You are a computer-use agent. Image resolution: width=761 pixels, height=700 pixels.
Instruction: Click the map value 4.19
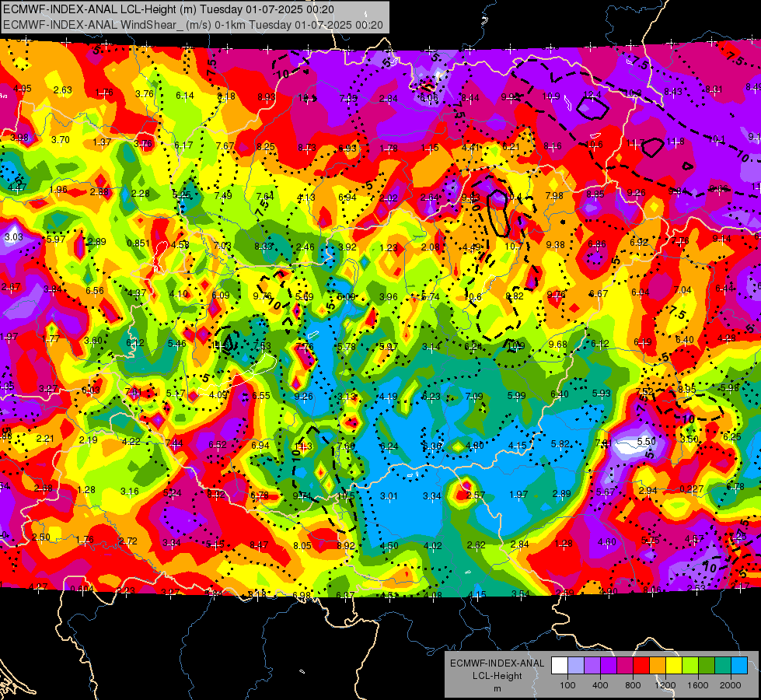(389, 397)
